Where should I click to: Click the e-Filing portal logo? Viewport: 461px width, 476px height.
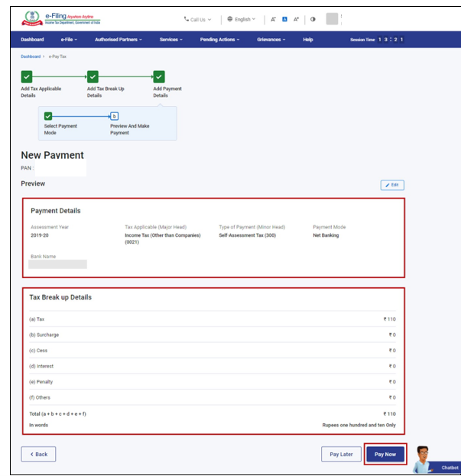click(60, 18)
